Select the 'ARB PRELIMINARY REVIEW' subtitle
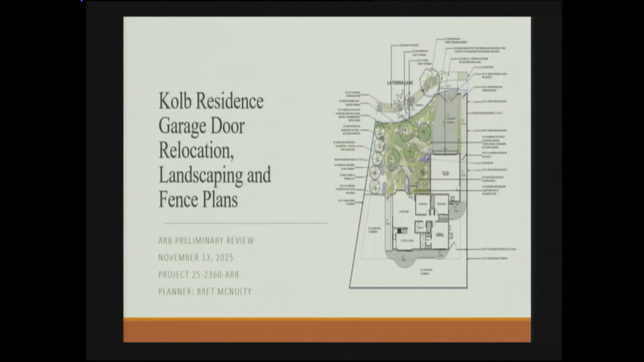This screenshot has height=362, width=644. tap(206, 240)
